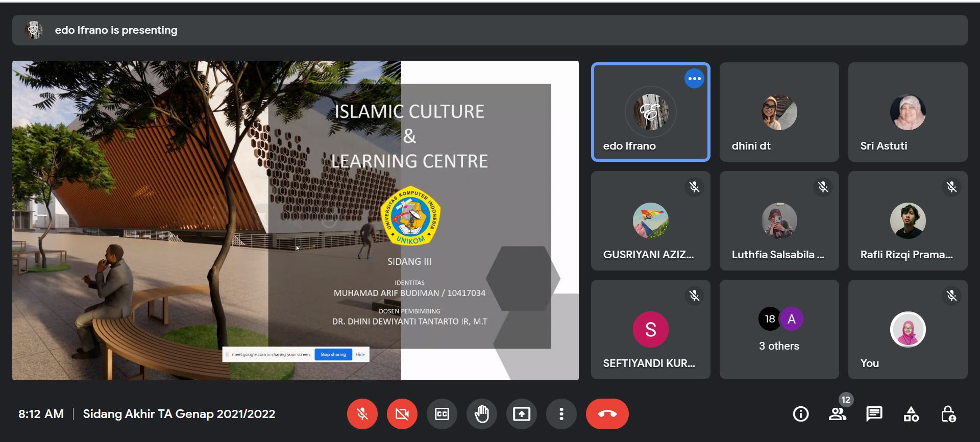Image resolution: width=980 pixels, height=442 pixels.
Task: Click the Present now screen share icon
Action: tap(521, 414)
